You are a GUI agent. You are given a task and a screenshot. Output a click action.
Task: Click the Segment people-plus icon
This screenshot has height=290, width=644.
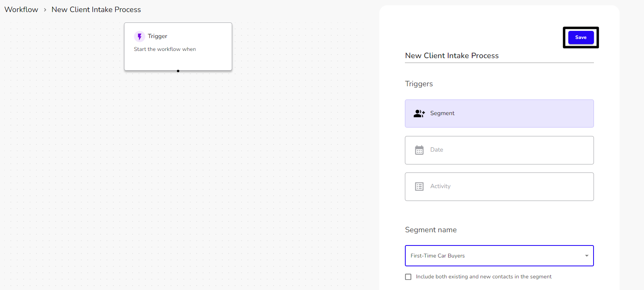click(419, 114)
